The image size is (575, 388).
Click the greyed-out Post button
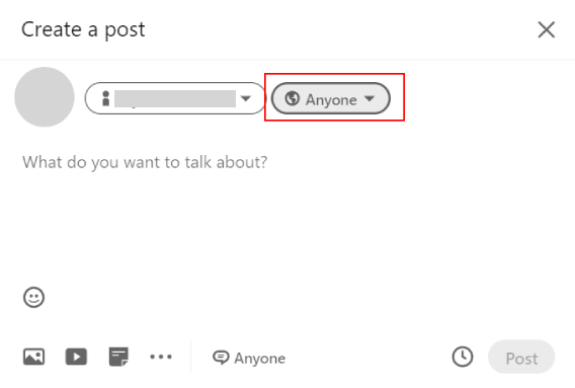click(521, 357)
